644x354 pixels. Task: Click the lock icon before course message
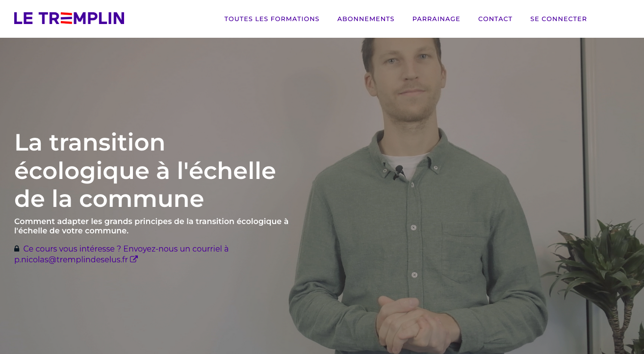point(17,249)
